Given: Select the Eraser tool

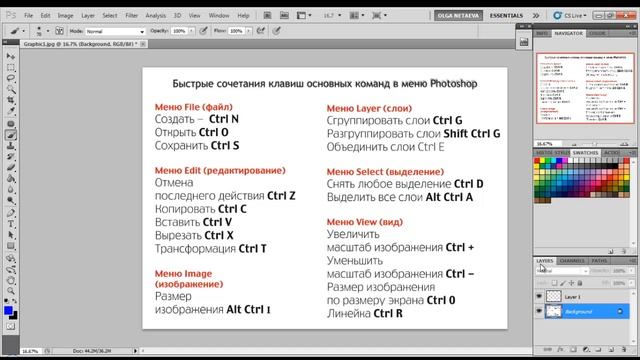Looking at the screenshot, I should [11, 168].
